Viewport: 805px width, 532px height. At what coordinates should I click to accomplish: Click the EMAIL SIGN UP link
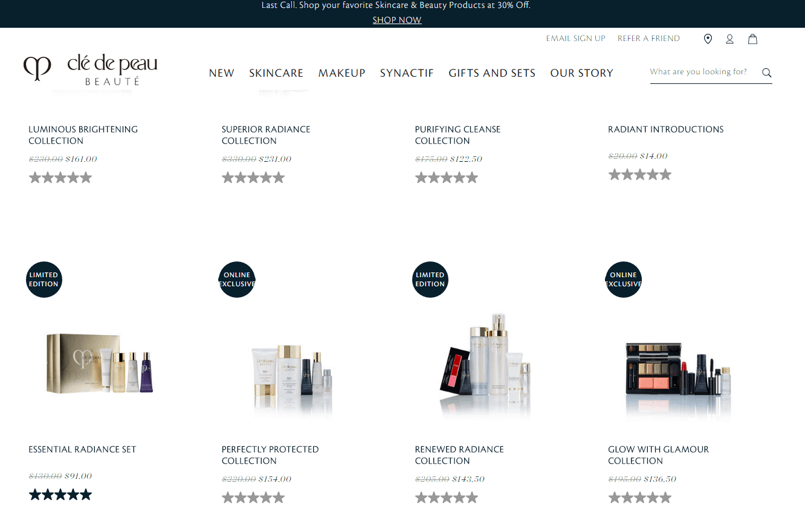coord(575,39)
